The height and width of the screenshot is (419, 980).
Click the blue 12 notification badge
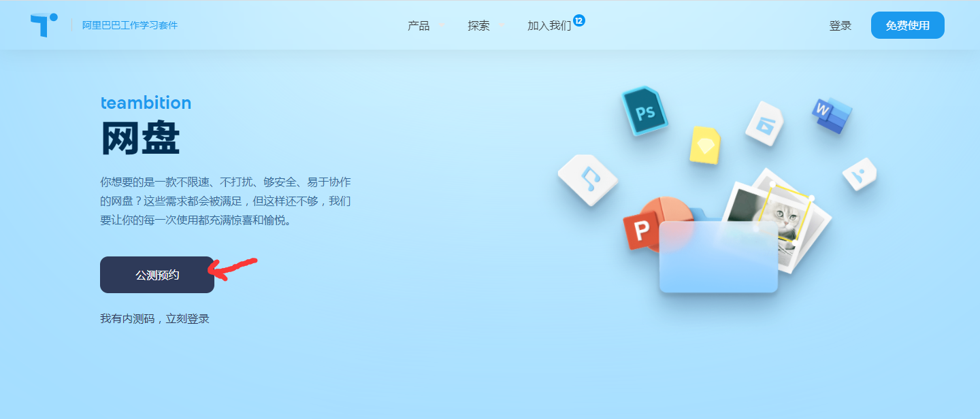[578, 20]
